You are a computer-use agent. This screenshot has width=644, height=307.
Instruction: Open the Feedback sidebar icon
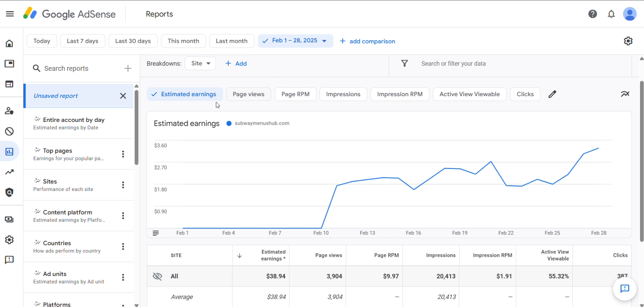click(x=10, y=260)
